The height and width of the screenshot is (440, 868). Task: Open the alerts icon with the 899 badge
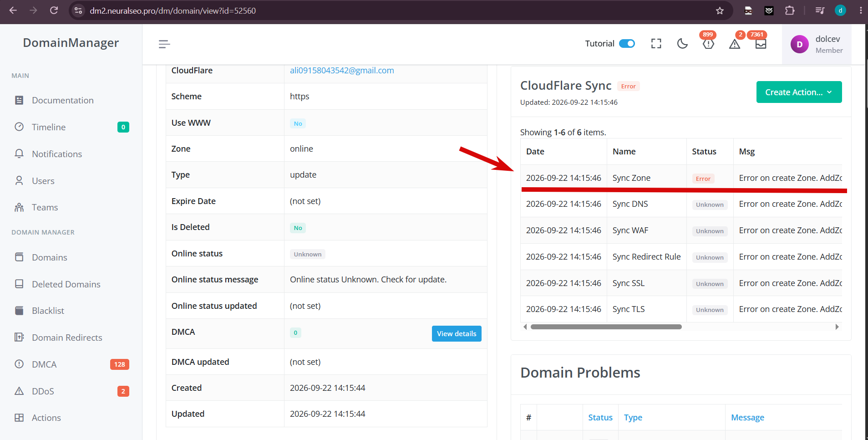click(x=708, y=43)
